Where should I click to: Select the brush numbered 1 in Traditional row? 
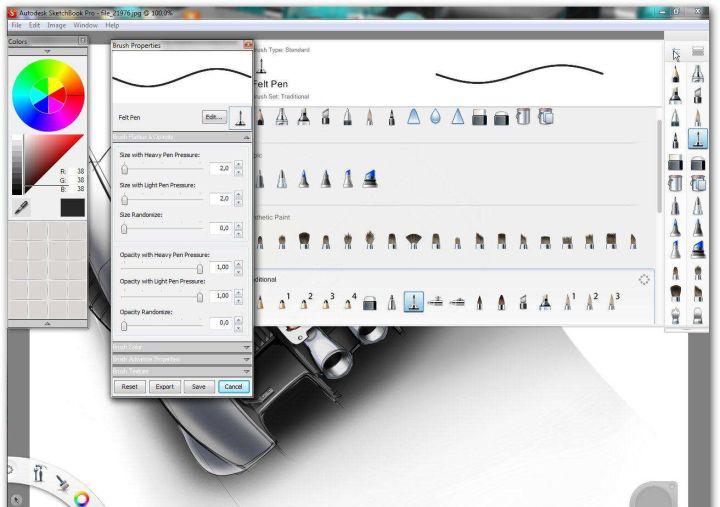[x=284, y=302]
